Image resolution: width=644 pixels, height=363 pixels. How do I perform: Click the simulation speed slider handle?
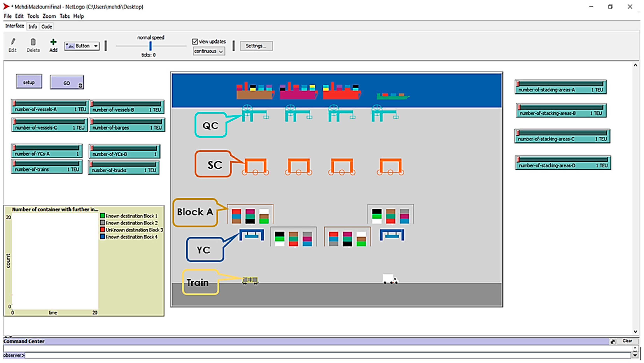coord(150,46)
